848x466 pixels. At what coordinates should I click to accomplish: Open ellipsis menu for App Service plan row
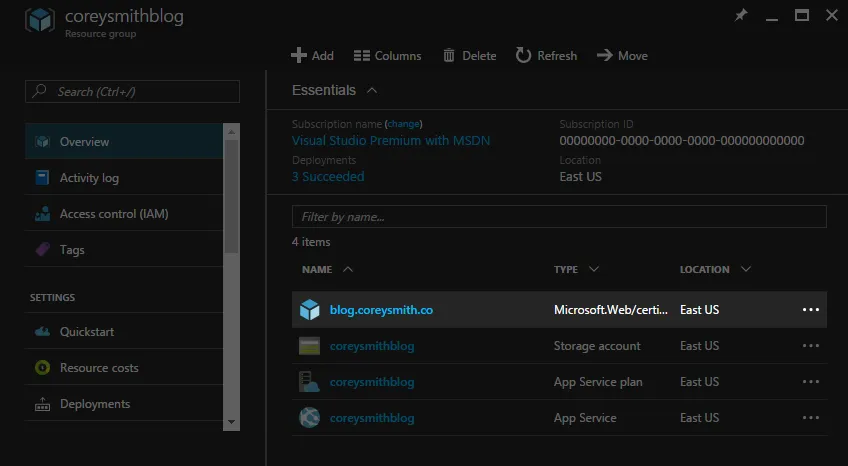tap(811, 382)
